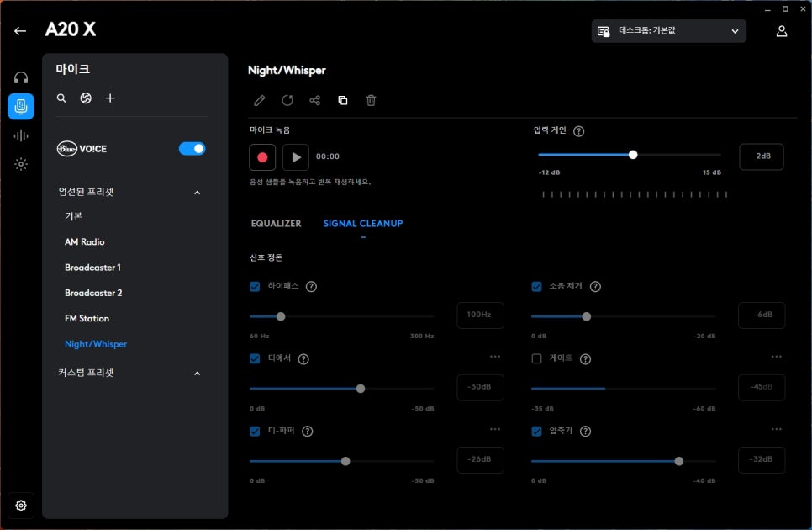Click the pencil edit preset icon
The width and height of the screenshot is (812, 530).
pyautogui.click(x=260, y=101)
